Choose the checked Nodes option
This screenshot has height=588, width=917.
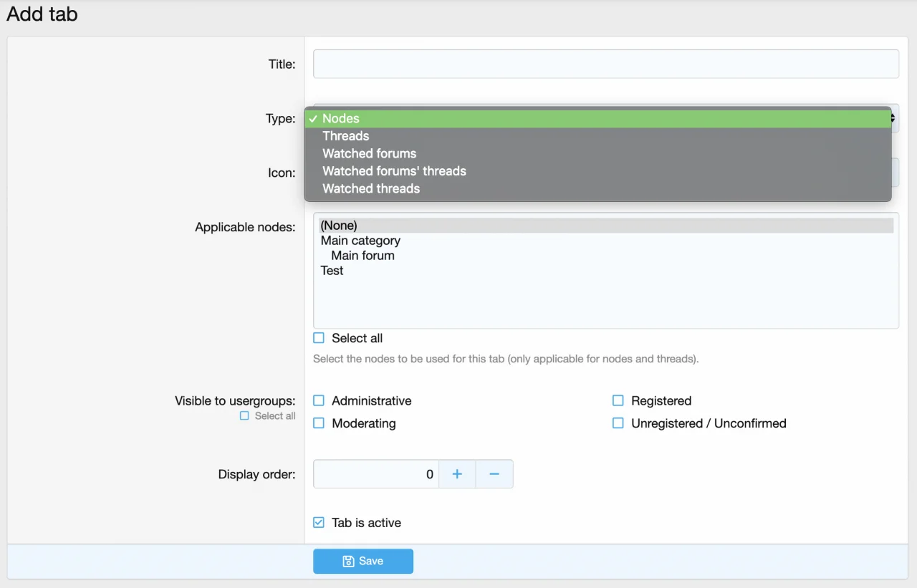click(x=341, y=119)
